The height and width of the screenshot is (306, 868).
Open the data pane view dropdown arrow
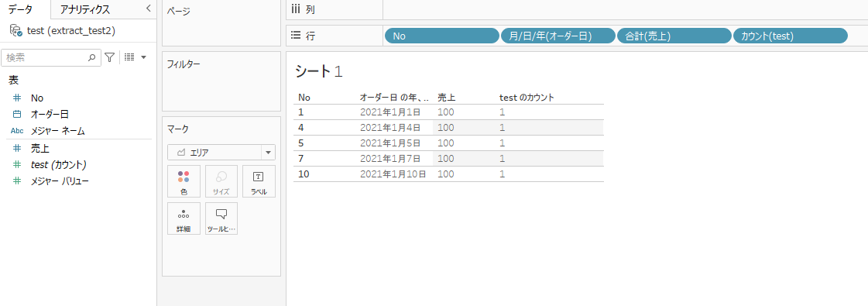tap(144, 57)
